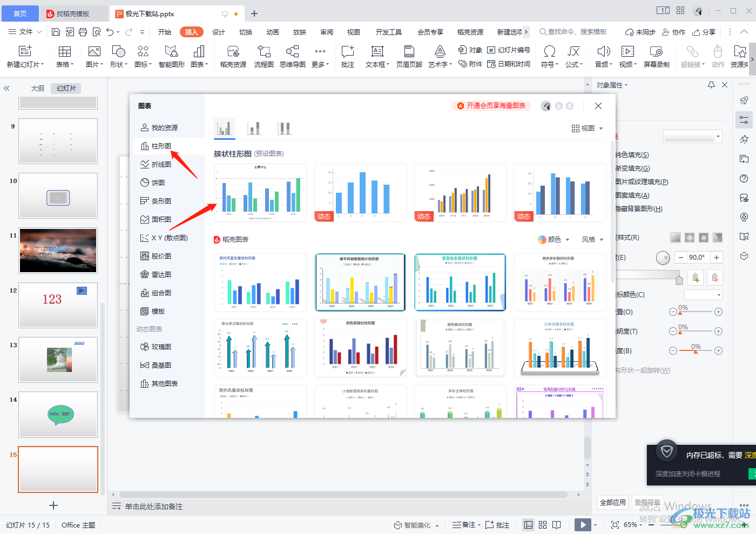Select the stacked column chart subtype icon

(254, 128)
